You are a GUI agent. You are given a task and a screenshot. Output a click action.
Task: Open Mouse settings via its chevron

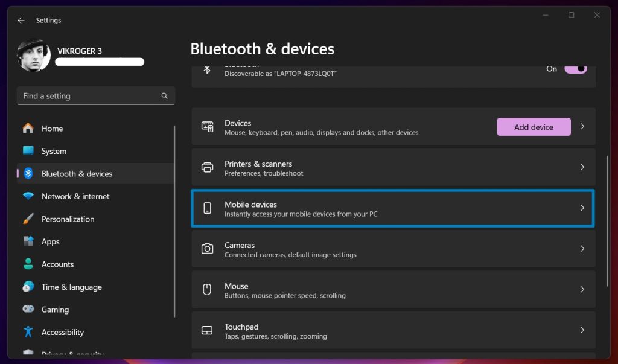[x=582, y=289]
